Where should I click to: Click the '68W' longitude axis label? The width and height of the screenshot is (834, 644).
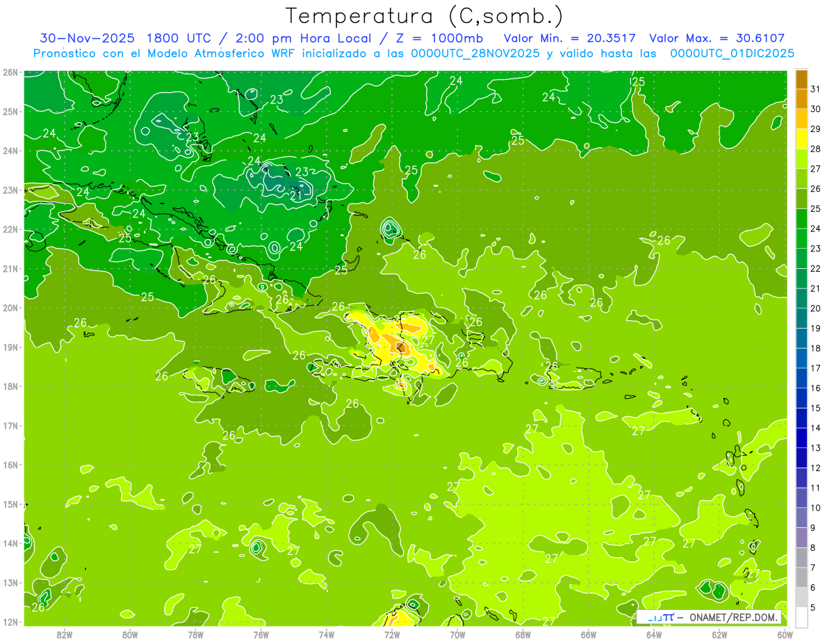pyautogui.click(x=523, y=634)
